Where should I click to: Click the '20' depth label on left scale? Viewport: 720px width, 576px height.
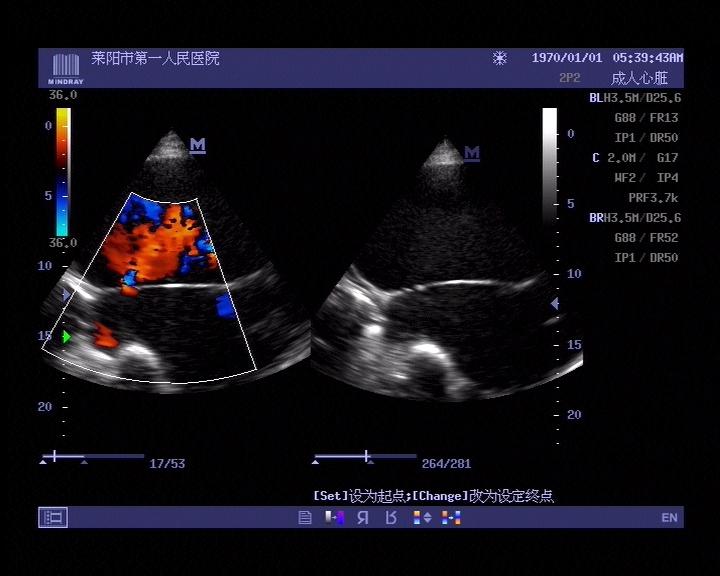tap(45, 407)
